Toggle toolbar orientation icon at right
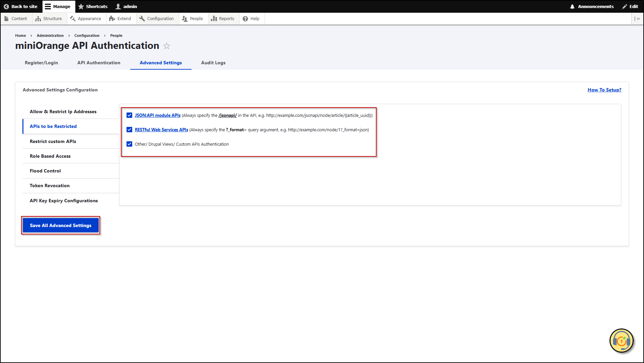The height and width of the screenshot is (363, 644). coord(637,19)
